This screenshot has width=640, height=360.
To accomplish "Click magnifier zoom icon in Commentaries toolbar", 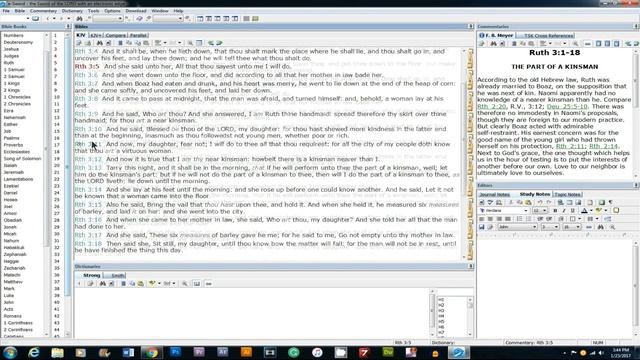I will coord(576,44).
